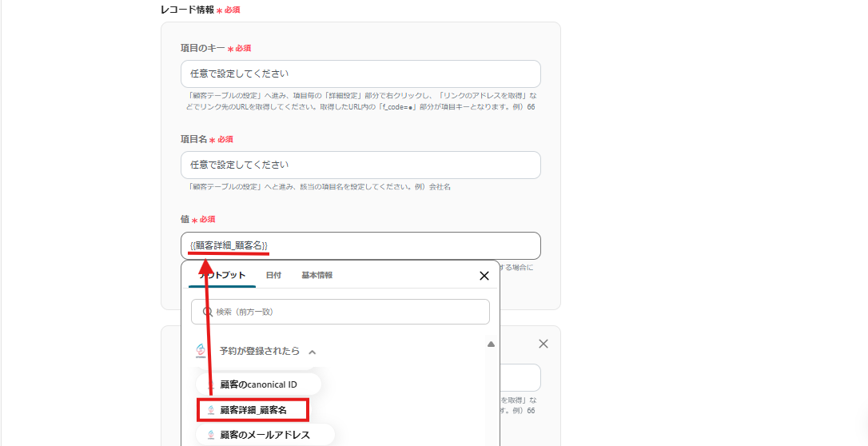Screen dimensions: 868x446
Task: Close the output picker popup with X
Action: [x=484, y=276]
